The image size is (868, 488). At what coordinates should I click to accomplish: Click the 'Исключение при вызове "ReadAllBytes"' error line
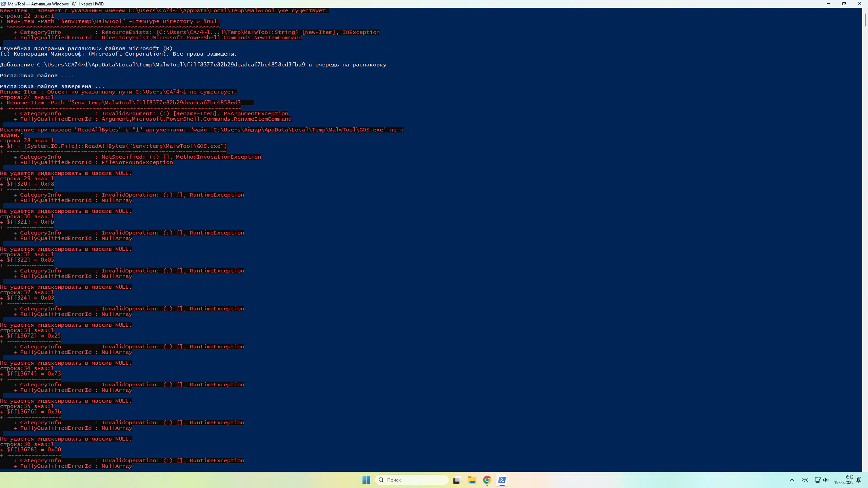(202, 130)
